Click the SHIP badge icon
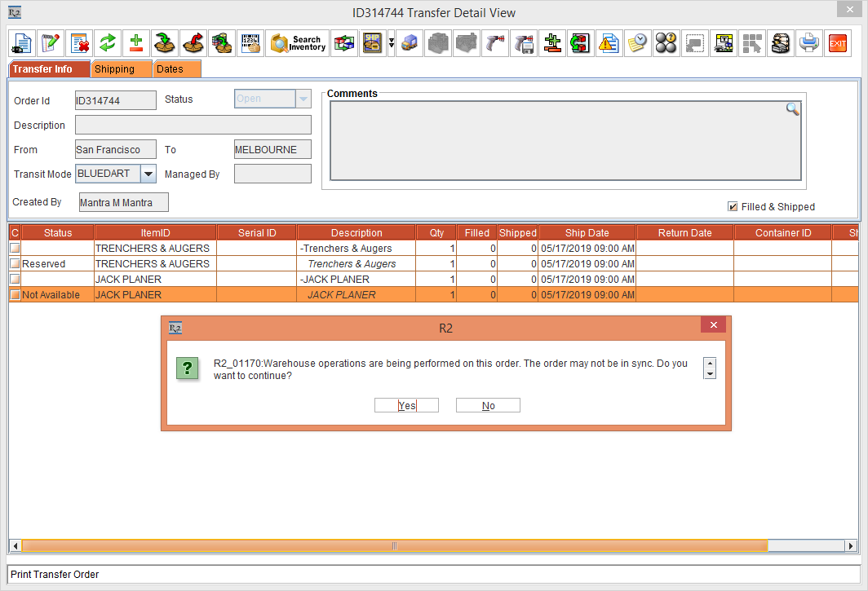The width and height of the screenshot is (868, 591). (373, 43)
